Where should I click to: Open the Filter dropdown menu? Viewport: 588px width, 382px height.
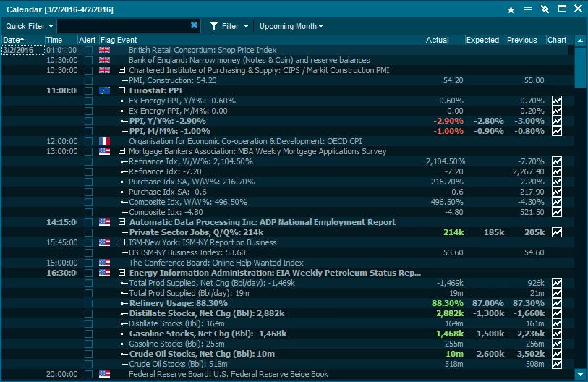229,26
